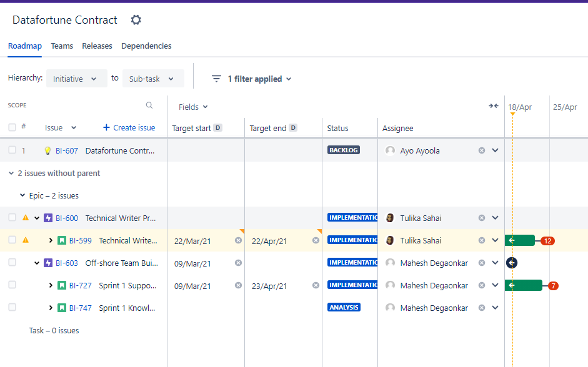588x367 pixels.
Task: Clear BI-727 target end 23/Apr/21
Action: 316,285
